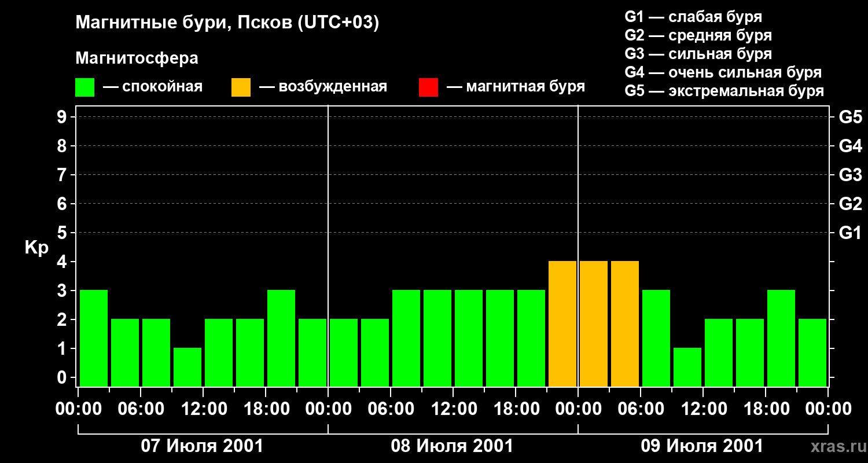Click the '07 Июля 2001' date label
Screen dimensions: 868x463
[x=203, y=446]
